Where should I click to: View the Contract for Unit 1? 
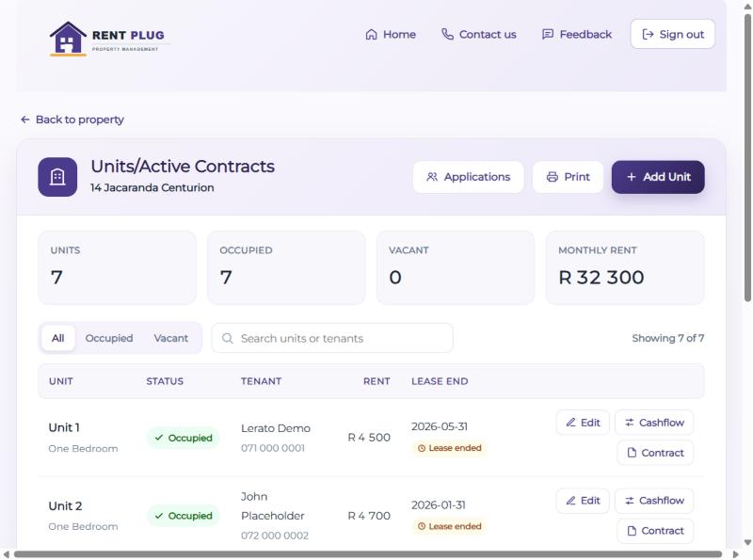(x=655, y=453)
